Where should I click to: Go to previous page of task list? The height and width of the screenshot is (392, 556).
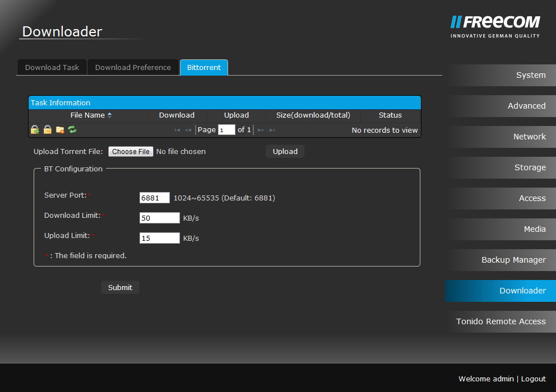188,130
